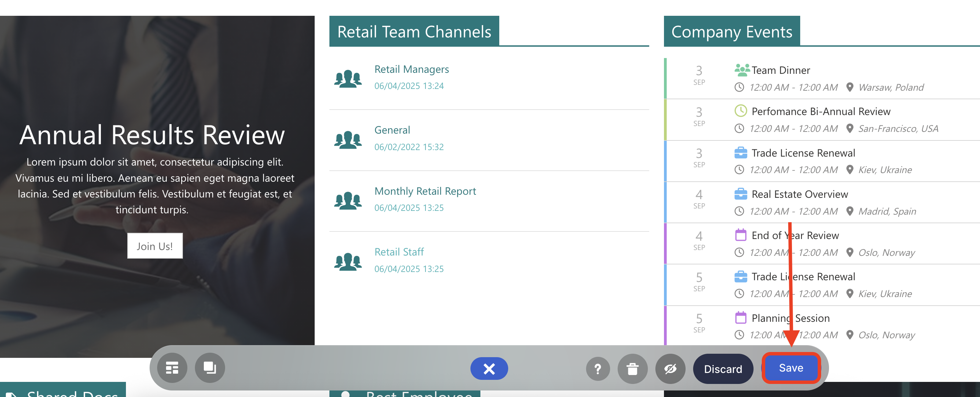Click the layout grid icon in toolbar
This screenshot has height=397, width=980.
coord(172,368)
